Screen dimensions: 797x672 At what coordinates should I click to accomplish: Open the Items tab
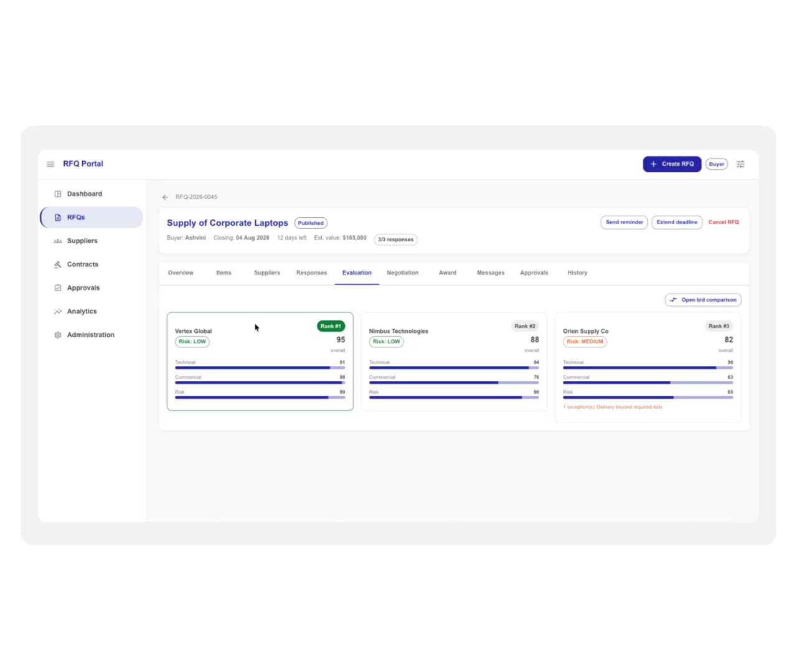(224, 273)
